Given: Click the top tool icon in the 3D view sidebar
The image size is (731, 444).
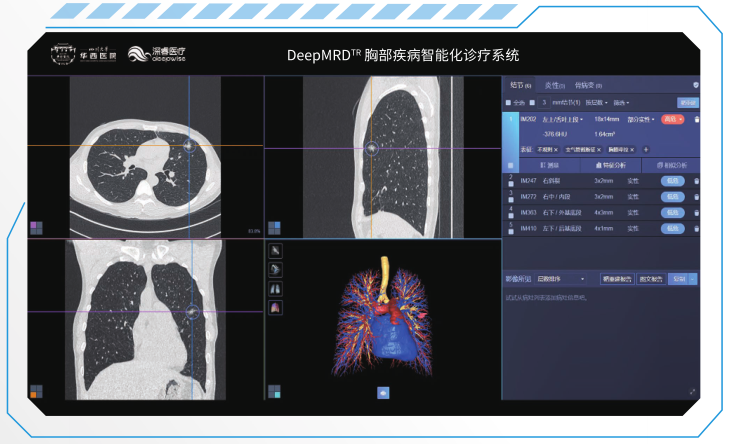Looking at the screenshot, I should coord(276,251).
